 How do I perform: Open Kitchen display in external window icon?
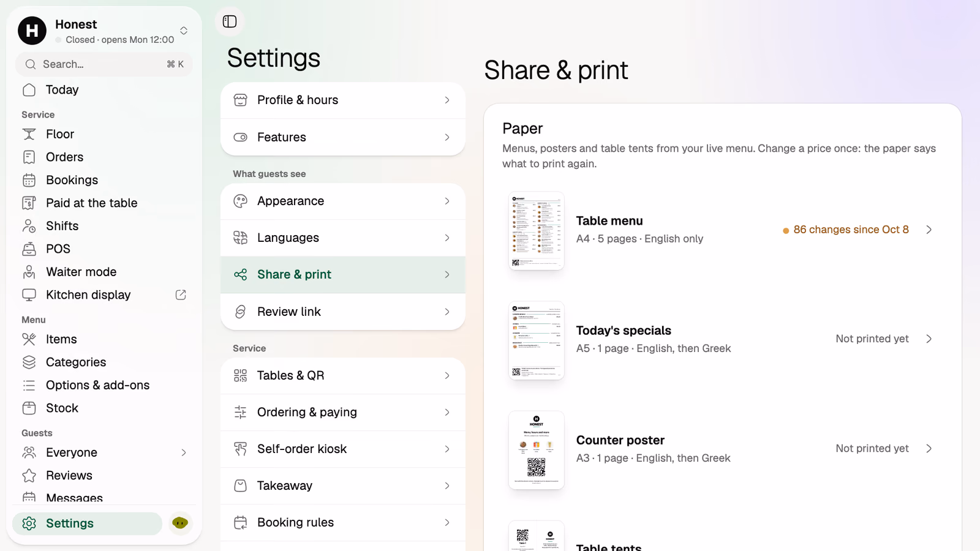click(181, 294)
